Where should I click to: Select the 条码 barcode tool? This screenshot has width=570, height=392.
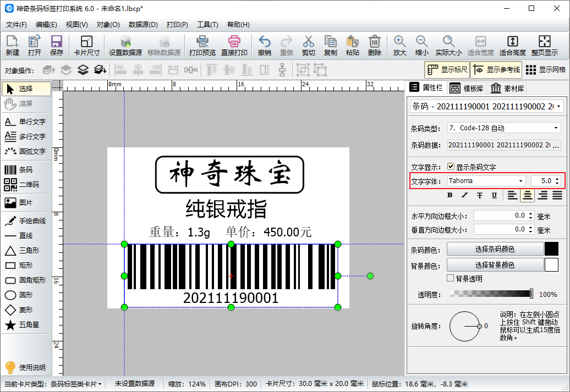[26, 170]
